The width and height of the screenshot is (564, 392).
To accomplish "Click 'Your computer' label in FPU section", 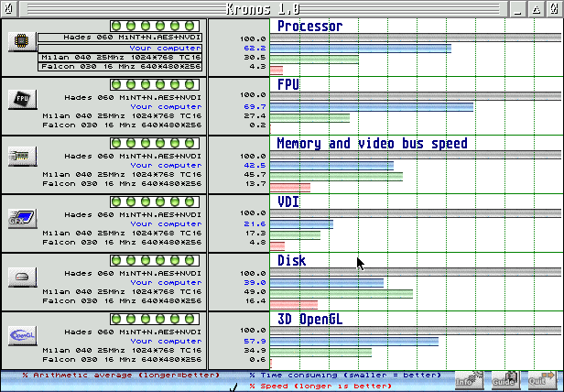I will [165, 106].
